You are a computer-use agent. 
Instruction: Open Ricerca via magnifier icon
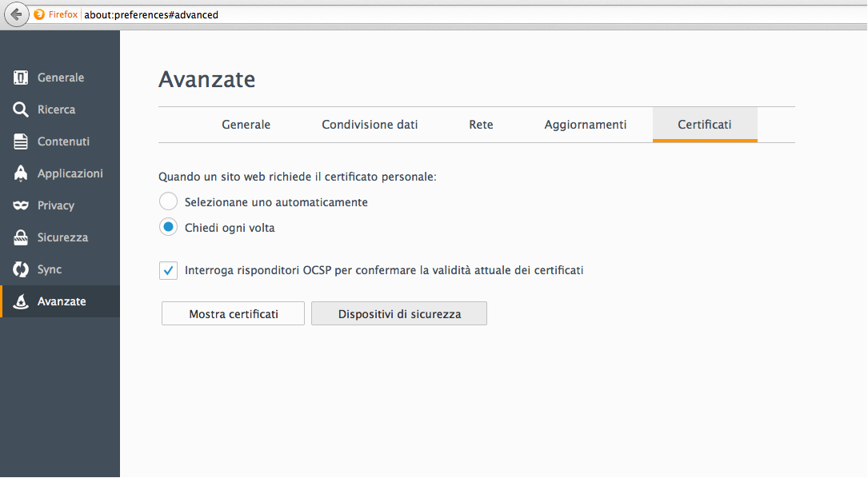click(21, 110)
